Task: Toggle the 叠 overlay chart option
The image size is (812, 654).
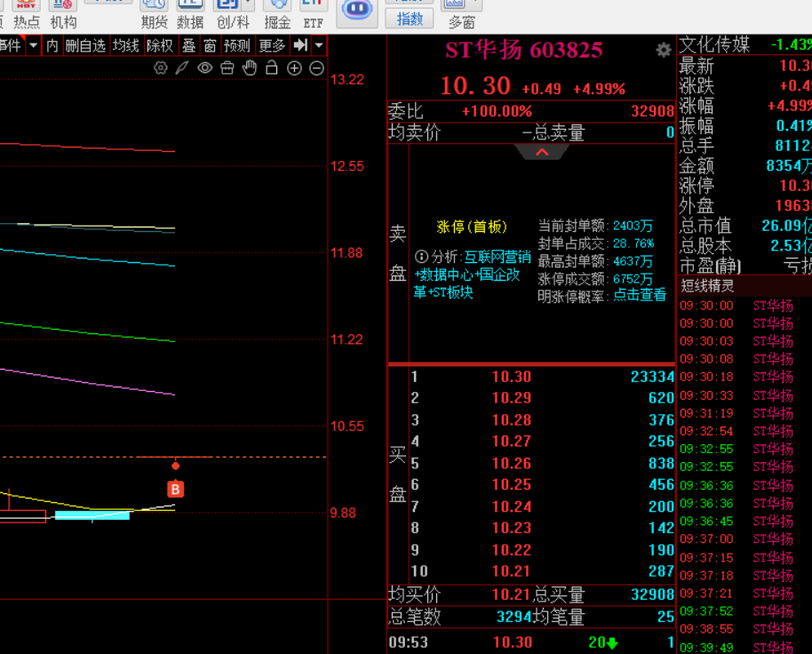Action: tap(188, 45)
